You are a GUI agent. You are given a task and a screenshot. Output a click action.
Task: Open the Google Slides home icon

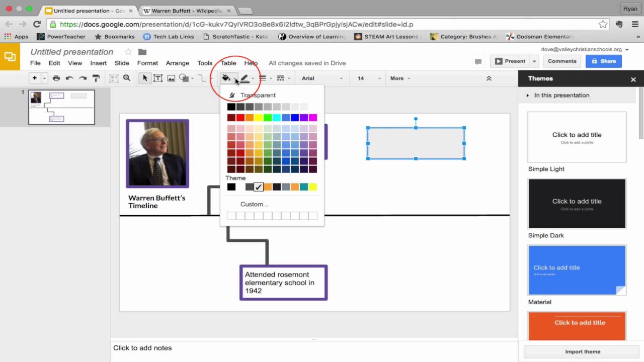click(x=10, y=56)
